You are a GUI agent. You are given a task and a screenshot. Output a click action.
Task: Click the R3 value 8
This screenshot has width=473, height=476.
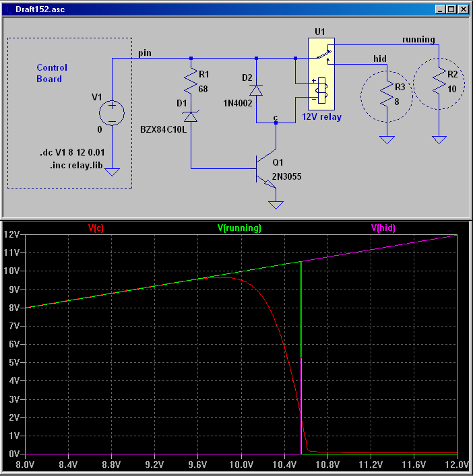coord(397,102)
